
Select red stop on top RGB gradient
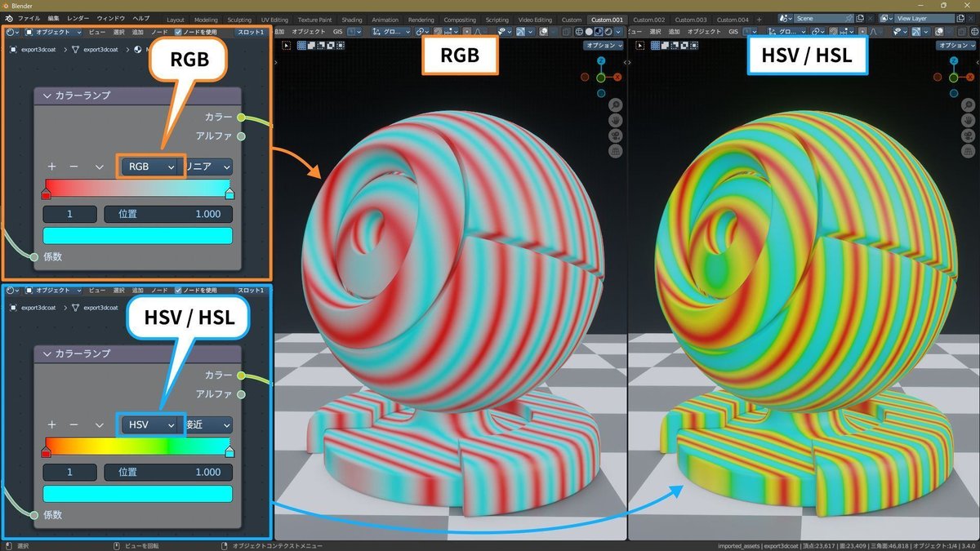[46, 193]
